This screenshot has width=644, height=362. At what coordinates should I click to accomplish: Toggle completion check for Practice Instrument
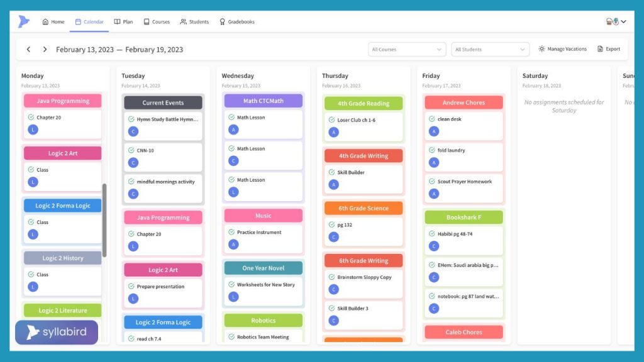click(231, 232)
